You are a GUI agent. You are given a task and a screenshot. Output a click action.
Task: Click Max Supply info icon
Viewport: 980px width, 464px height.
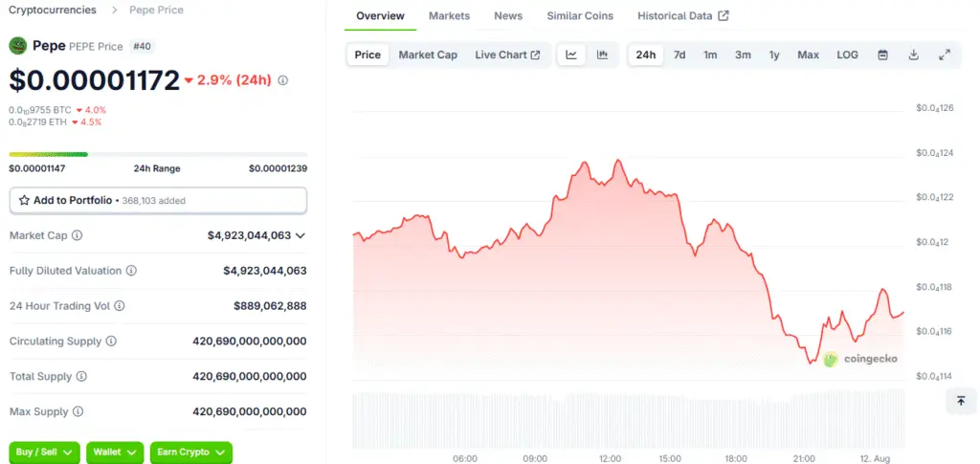coord(78,412)
